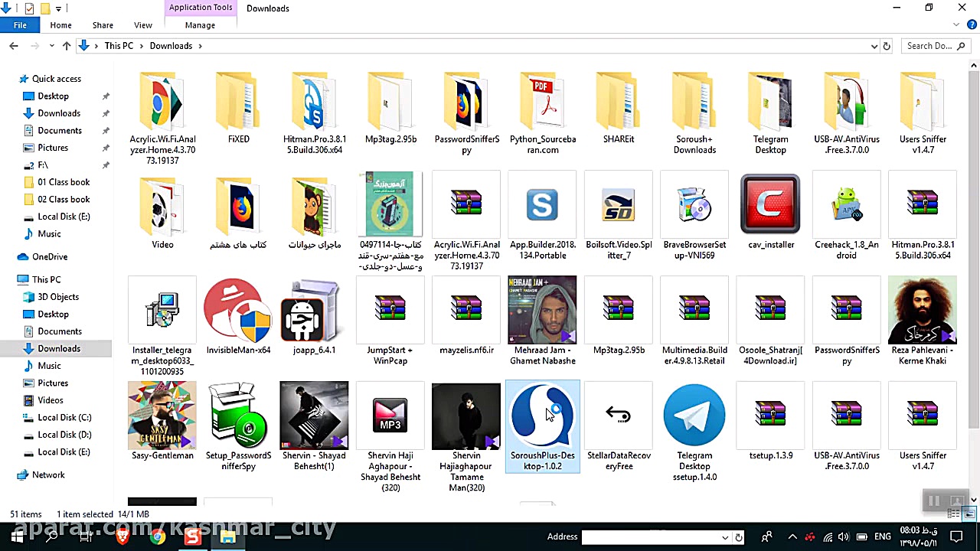Image resolution: width=980 pixels, height=551 pixels.
Task: Open OneDrive in the navigation pane
Action: 50,256
